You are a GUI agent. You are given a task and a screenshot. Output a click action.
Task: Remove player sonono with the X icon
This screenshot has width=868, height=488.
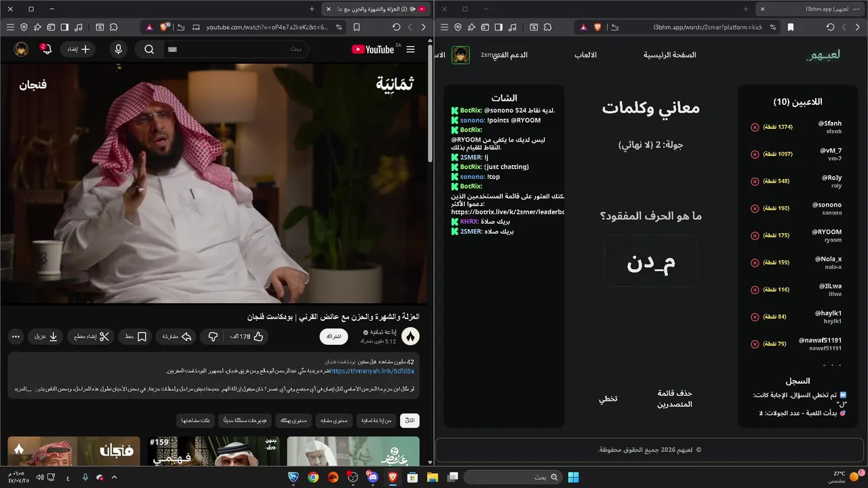coord(755,209)
